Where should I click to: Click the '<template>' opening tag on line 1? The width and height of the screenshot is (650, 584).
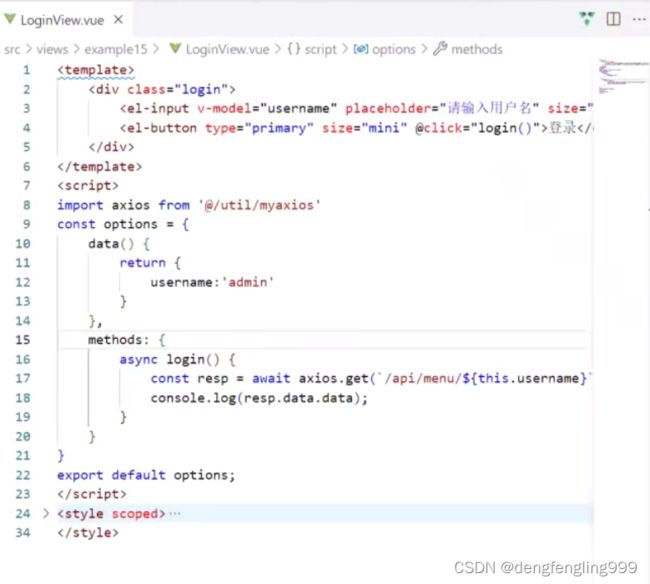[96, 70]
